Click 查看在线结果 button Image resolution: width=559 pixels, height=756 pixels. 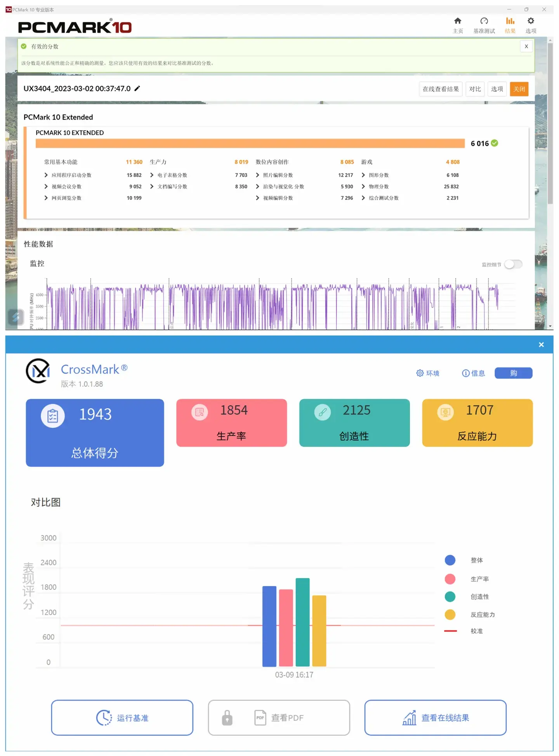pos(435,718)
